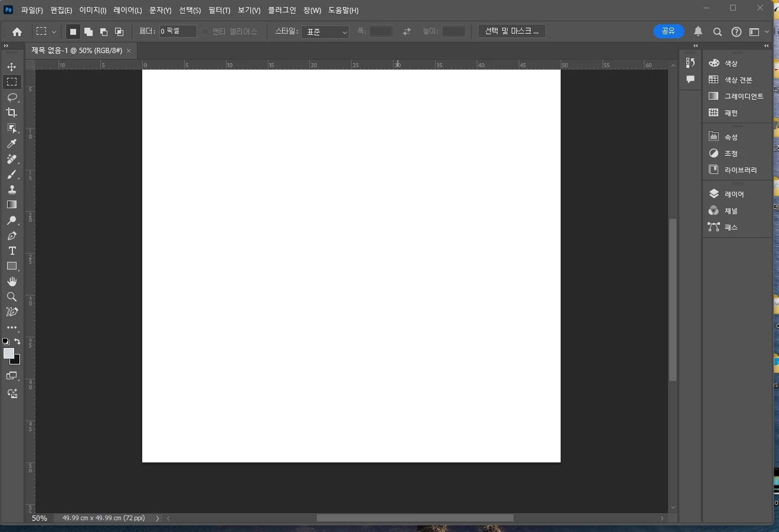This screenshot has height=532, width=779.
Task: Select the Clone Stamp tool
Action: (12, 190)
